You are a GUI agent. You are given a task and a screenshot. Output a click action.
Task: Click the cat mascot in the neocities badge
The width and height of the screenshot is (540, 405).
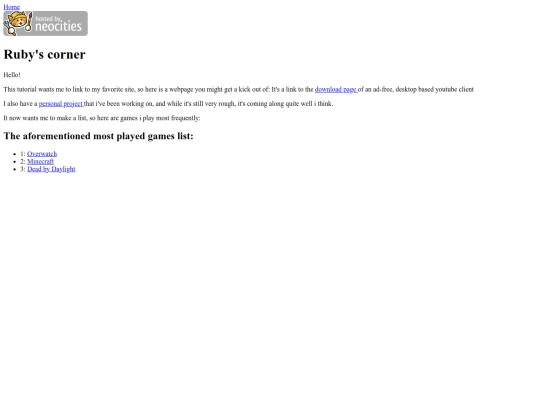click(x=17, y=23)
